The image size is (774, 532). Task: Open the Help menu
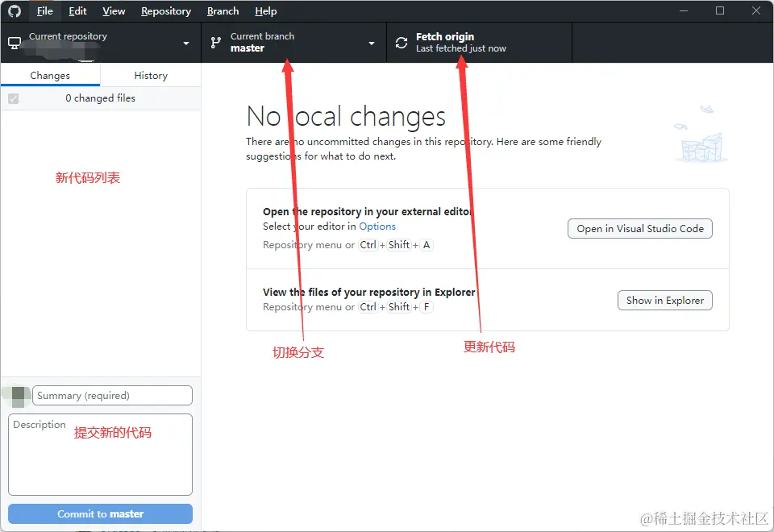[x=265, y=10]
